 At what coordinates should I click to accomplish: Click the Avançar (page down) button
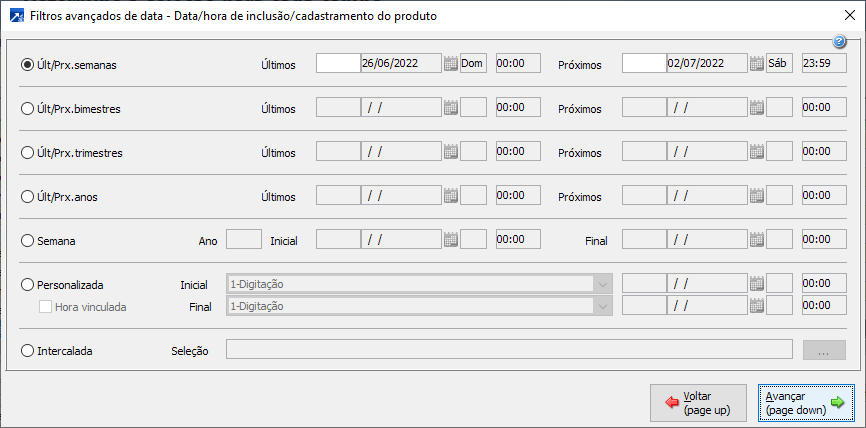pos(806,403)
